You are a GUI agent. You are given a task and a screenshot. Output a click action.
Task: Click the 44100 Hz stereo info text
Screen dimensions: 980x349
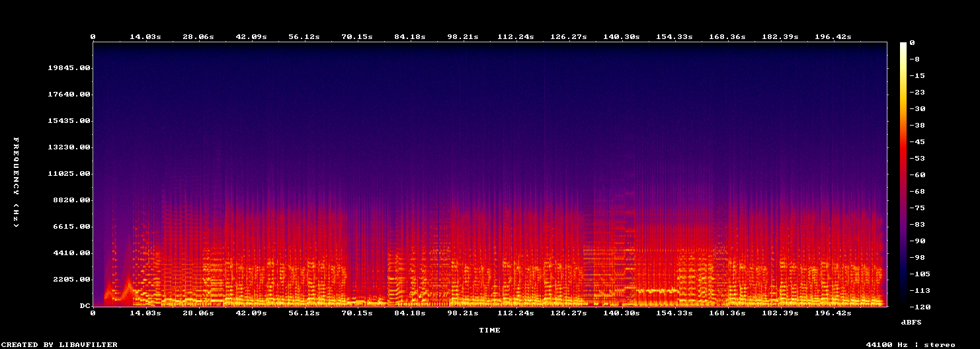tap(911, 344)
